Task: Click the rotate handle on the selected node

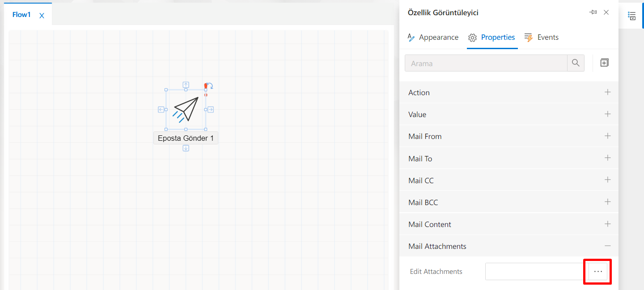Action: tap(209, 86)
